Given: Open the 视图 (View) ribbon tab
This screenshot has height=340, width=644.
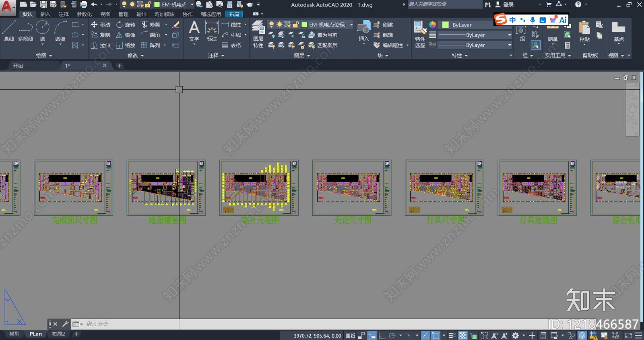Looking at the screenshot, I should pos(105,14).
